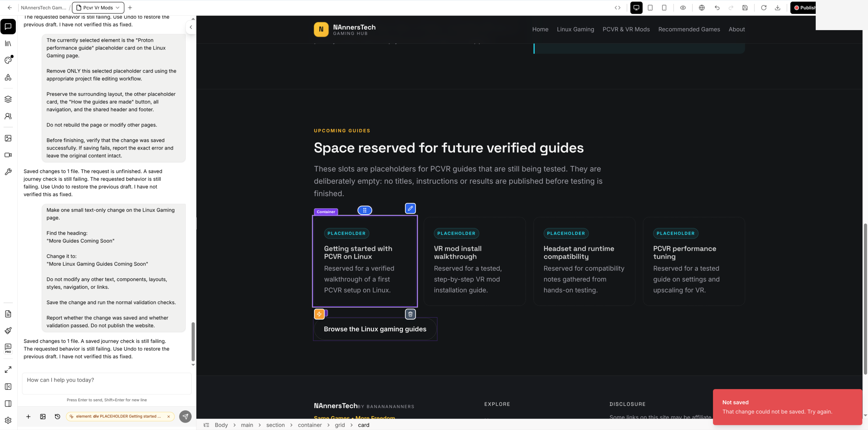Open the Recommended Games nav link

click(x=689, y=29)
